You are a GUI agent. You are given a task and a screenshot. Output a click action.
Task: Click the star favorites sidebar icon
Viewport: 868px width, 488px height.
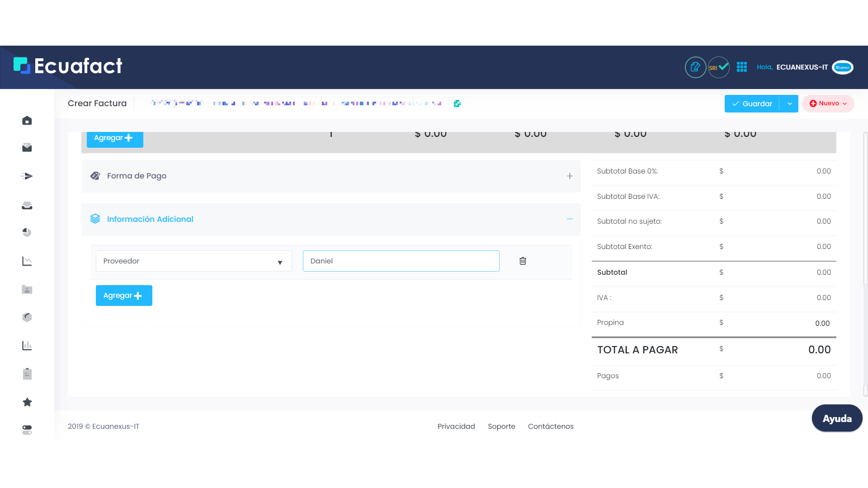[27, 402]
